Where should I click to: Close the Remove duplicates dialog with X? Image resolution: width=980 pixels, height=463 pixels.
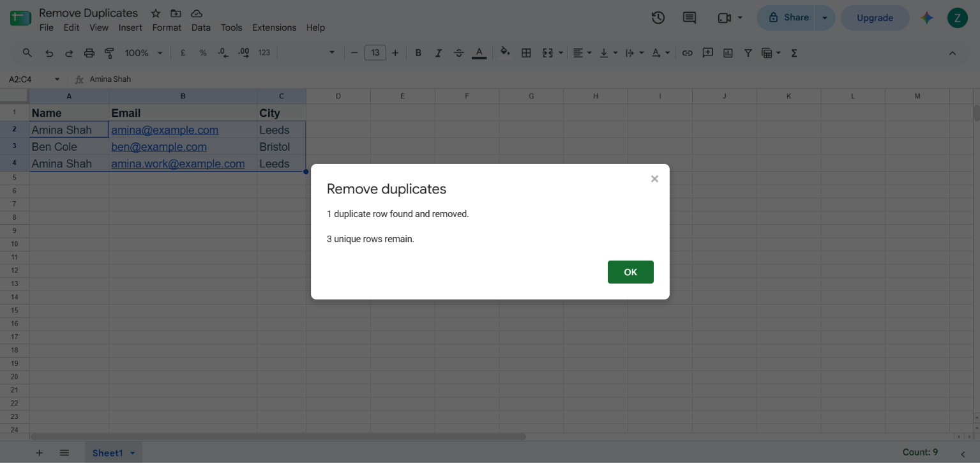point(654,179)
